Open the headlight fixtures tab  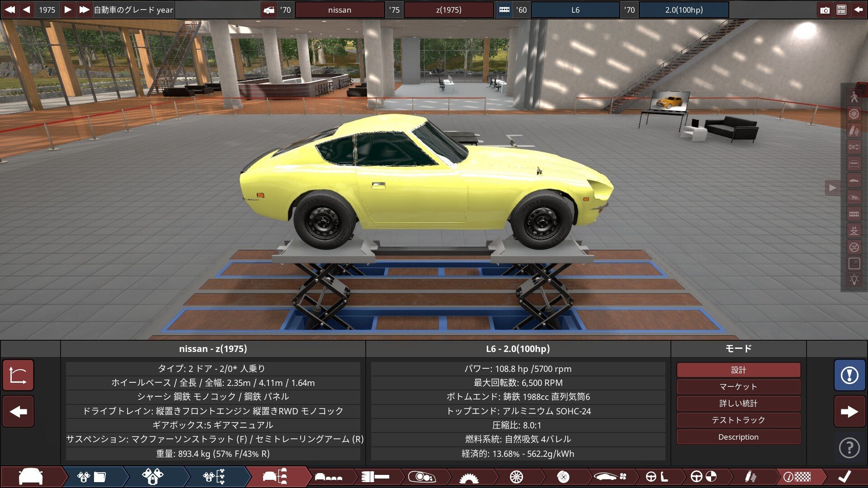pyautogui.click(x=422, y=477)
